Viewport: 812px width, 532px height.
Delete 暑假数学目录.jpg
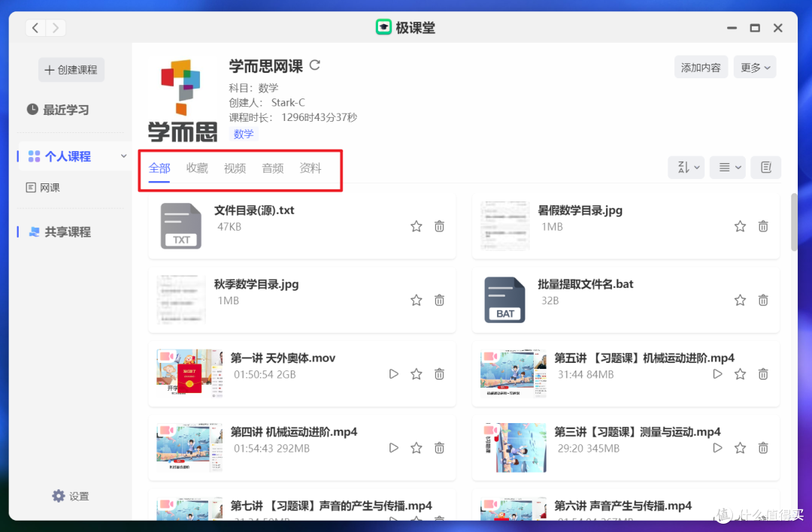[x=763, y=226]
